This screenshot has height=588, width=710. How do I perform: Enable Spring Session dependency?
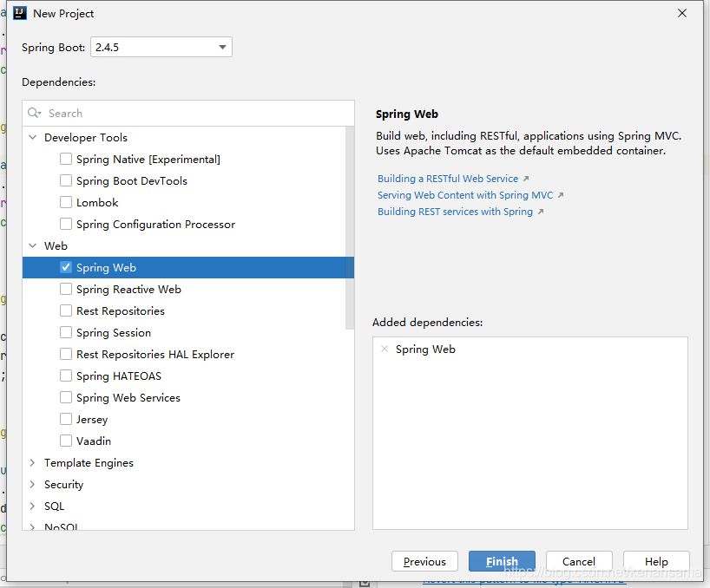coord(66,332)
